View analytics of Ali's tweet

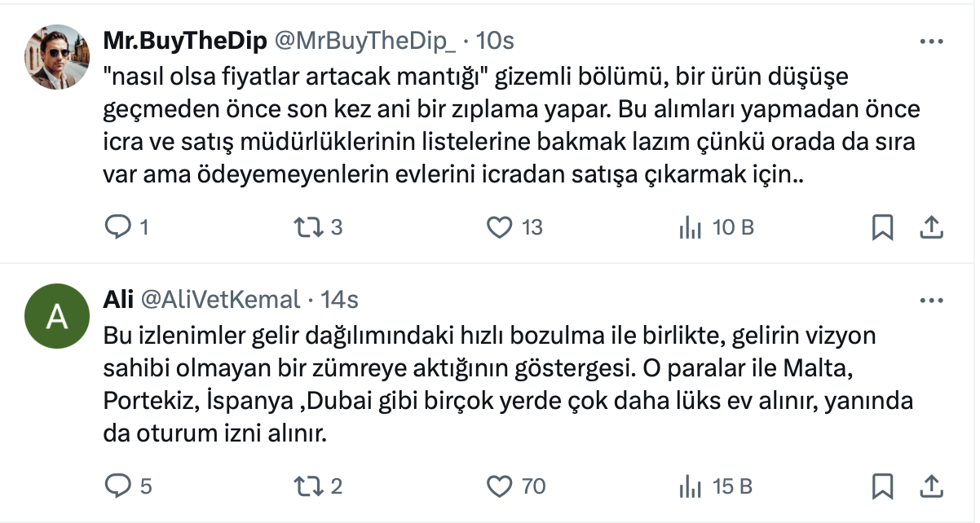click(690, 486)
